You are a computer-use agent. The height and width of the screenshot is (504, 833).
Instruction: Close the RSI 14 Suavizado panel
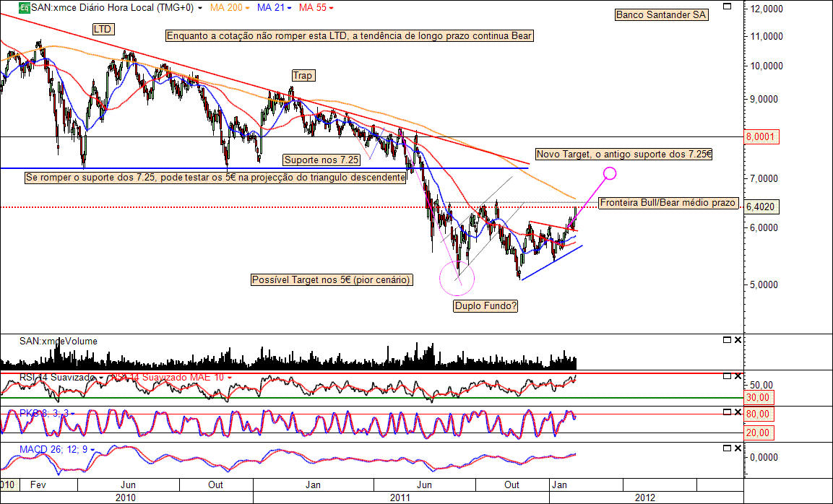pos(738,376)
